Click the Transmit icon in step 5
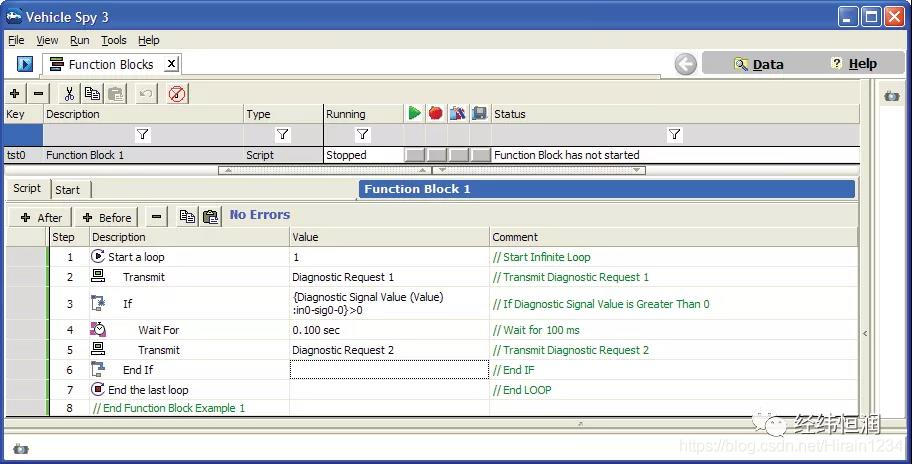The image size is (912, 464). coord(98,349)
